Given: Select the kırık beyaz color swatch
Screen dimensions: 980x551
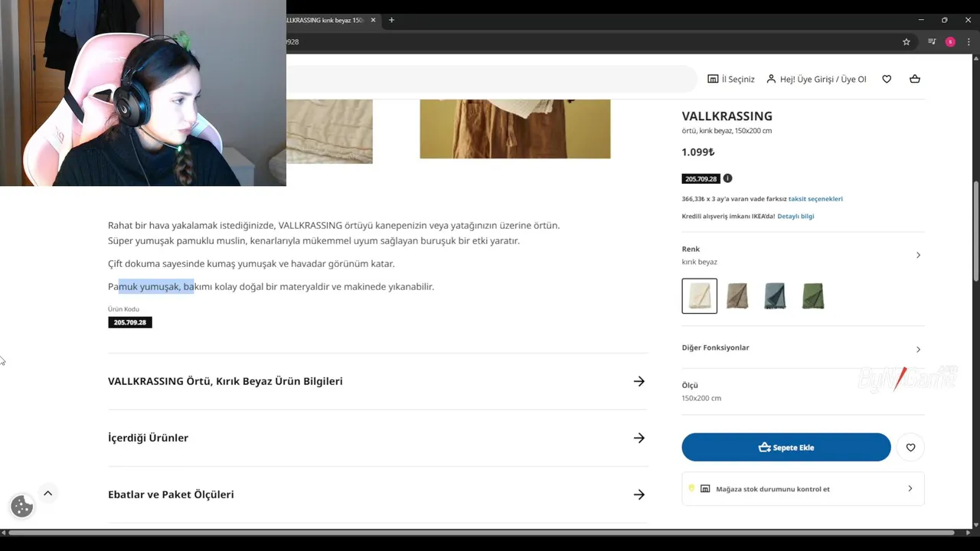Looking at the screenshot, I should point(700,296).
